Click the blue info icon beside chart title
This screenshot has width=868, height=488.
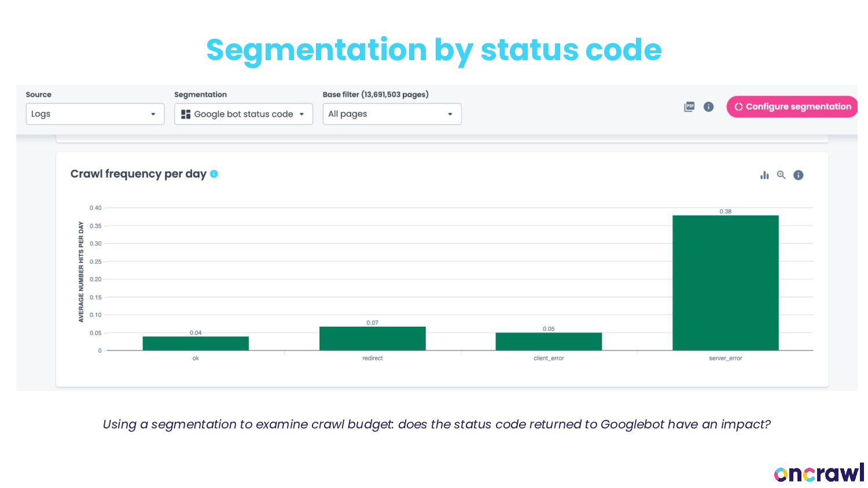pos(214,174)
